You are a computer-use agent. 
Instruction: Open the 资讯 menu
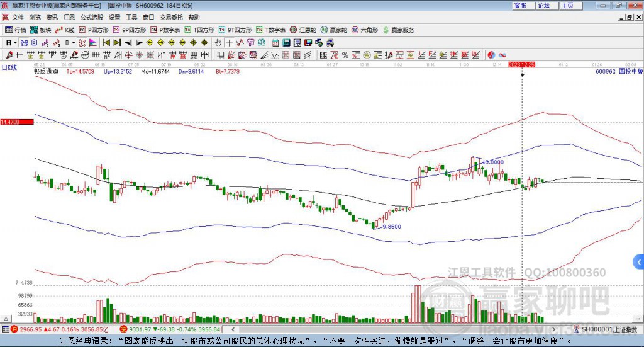[52, 17]
